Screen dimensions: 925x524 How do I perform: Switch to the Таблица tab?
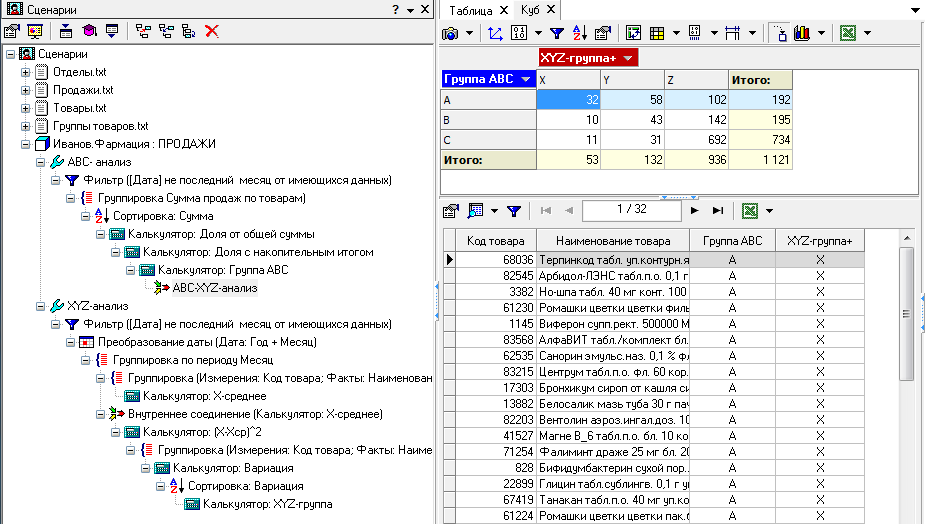(x=471, y=11)
